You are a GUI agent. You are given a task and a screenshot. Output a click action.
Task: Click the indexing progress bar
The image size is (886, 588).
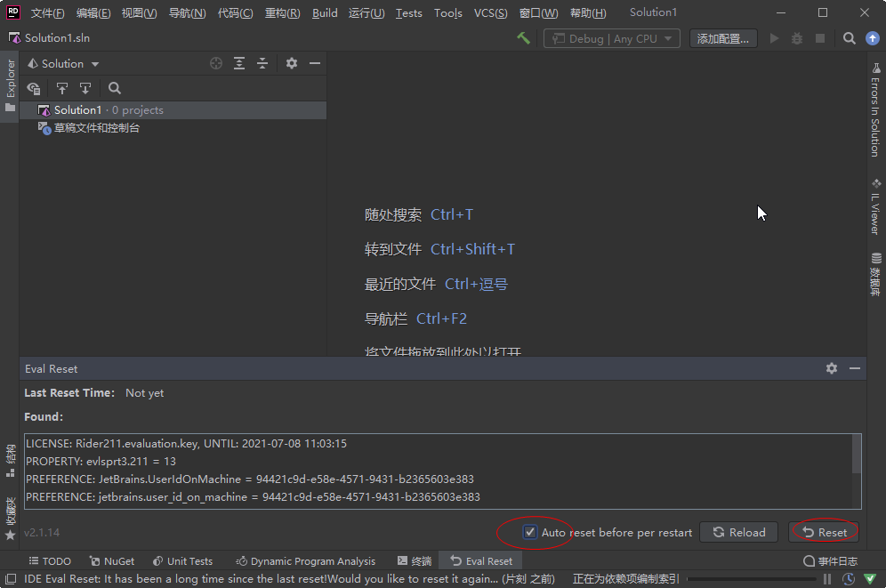tap(752, 579)
